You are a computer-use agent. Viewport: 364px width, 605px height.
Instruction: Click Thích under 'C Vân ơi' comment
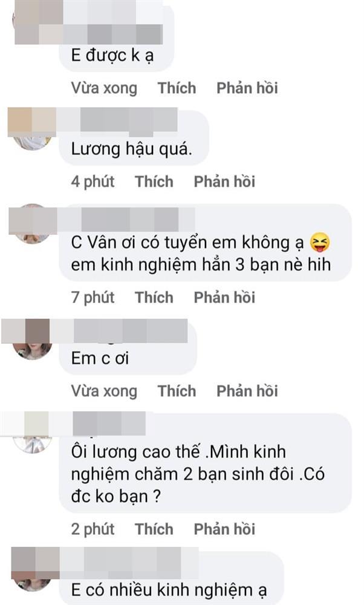click(154, 298)
